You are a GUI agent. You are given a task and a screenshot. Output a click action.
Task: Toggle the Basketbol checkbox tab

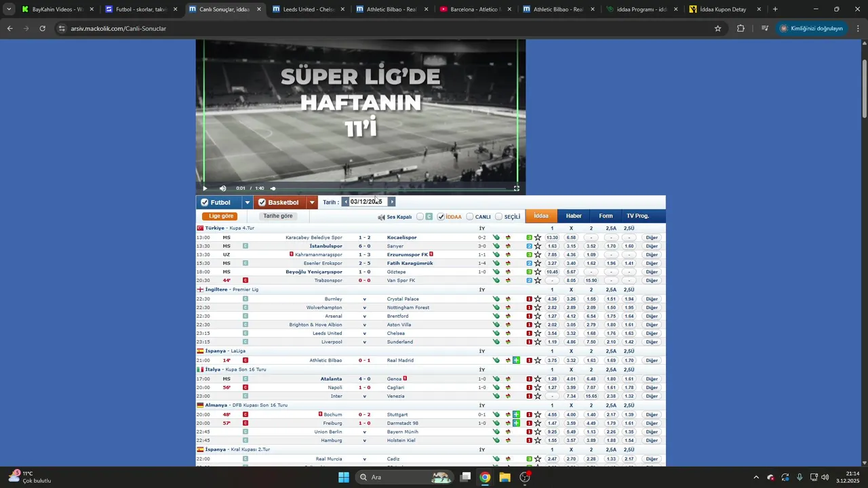pyautogui.click(x=279, y=202)
